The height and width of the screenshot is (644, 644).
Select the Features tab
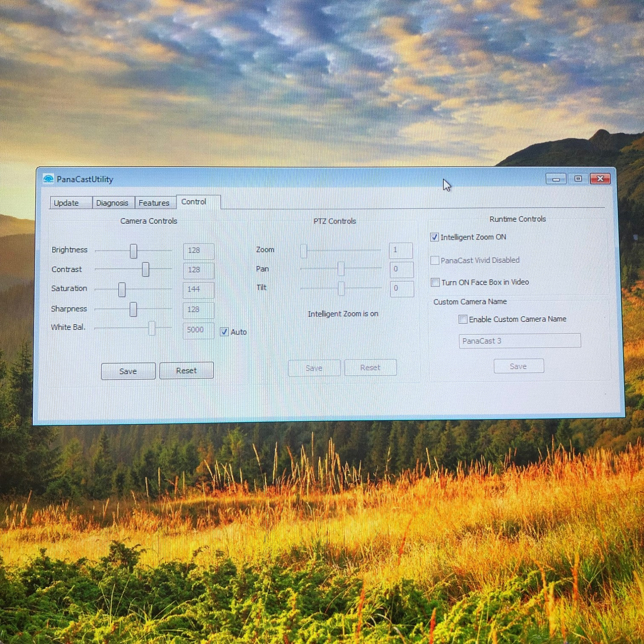point(155,203)
